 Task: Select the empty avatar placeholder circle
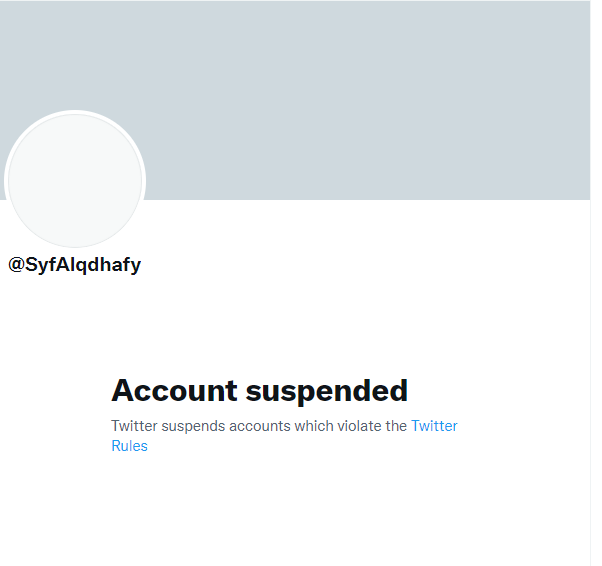click(75, 180)
